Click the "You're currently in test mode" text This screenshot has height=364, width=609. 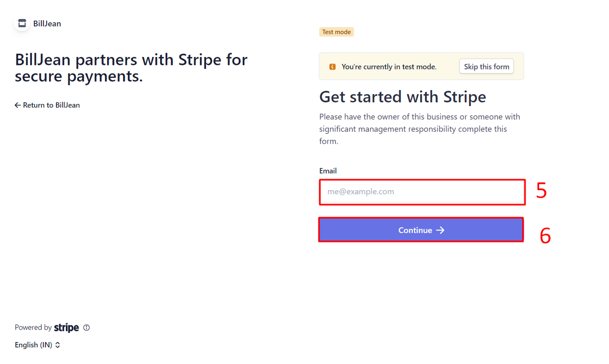point(389,67)
